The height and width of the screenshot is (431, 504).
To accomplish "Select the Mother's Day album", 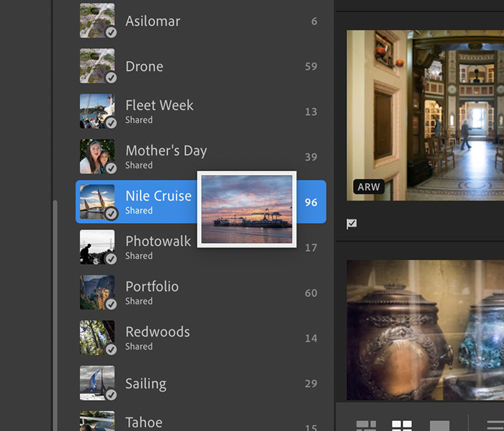I will point(201,157).
